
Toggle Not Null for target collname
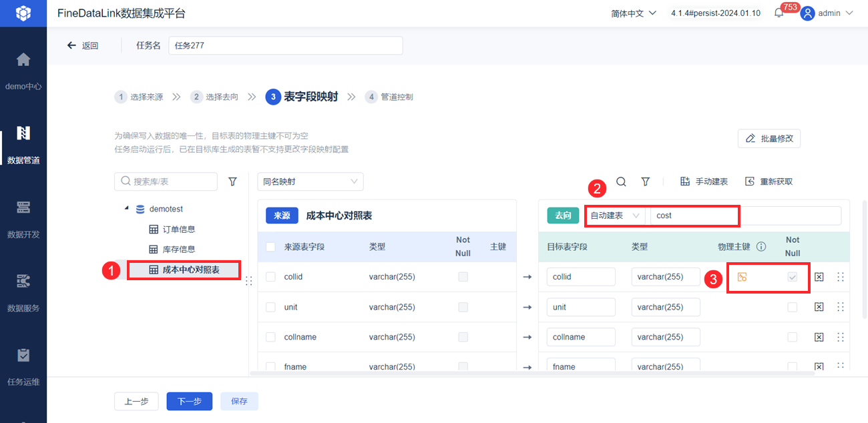click(x=793, y=337)
